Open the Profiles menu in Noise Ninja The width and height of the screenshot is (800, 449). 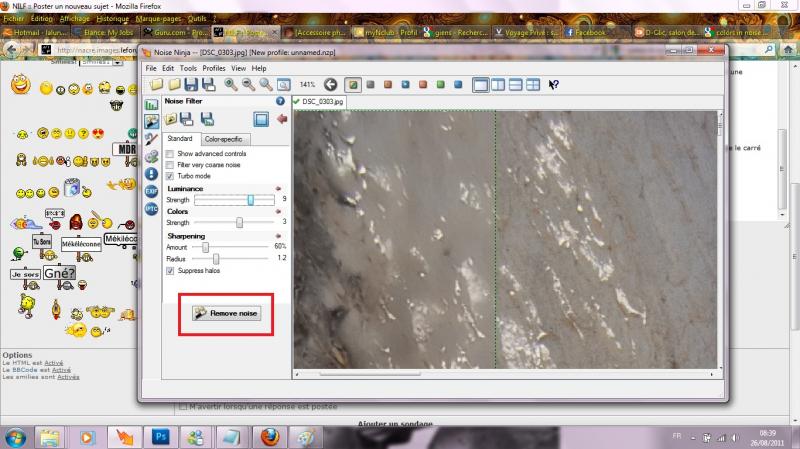[214, 68]
